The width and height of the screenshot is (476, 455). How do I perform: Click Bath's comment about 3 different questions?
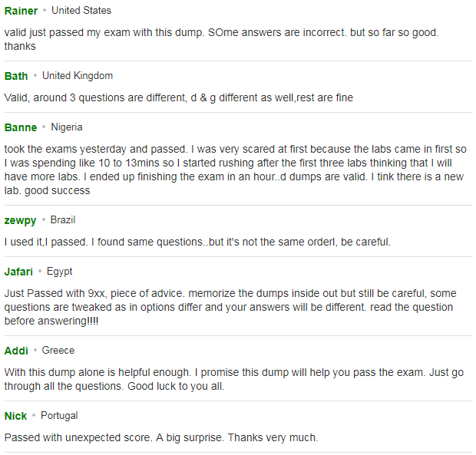(179, 98)
